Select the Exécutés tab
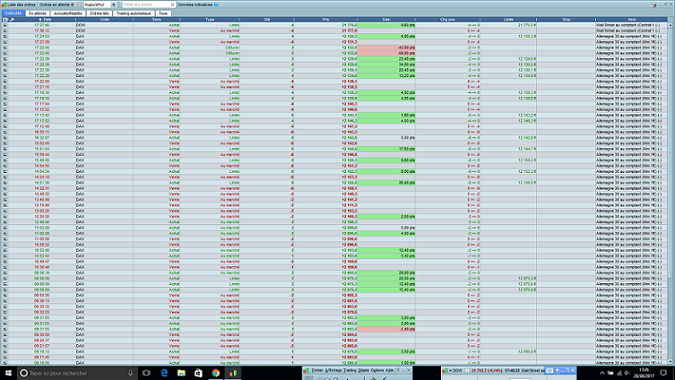Screen dimensions: 675x380 13,13
